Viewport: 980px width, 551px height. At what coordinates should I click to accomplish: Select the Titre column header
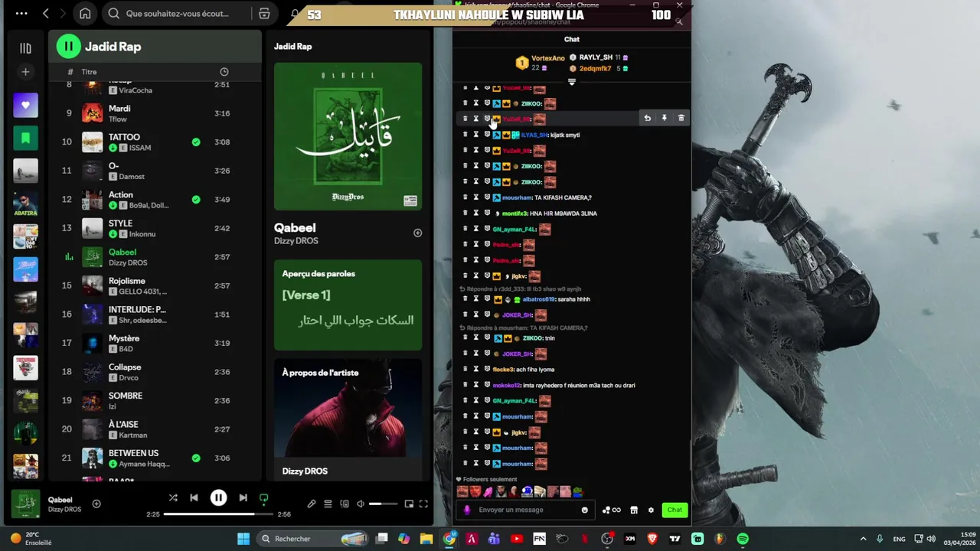pos(90,72)
